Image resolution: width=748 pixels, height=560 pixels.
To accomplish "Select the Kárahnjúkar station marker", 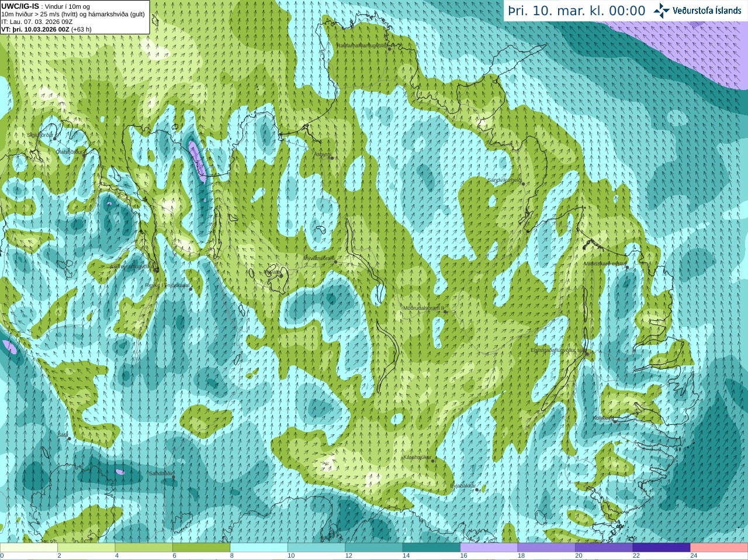I will (x=433, y=461).
